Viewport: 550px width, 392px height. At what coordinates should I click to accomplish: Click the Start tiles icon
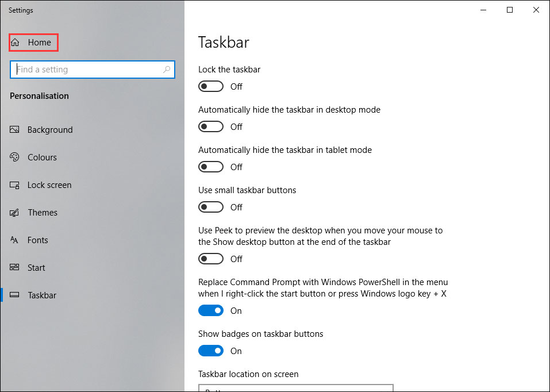14,267
